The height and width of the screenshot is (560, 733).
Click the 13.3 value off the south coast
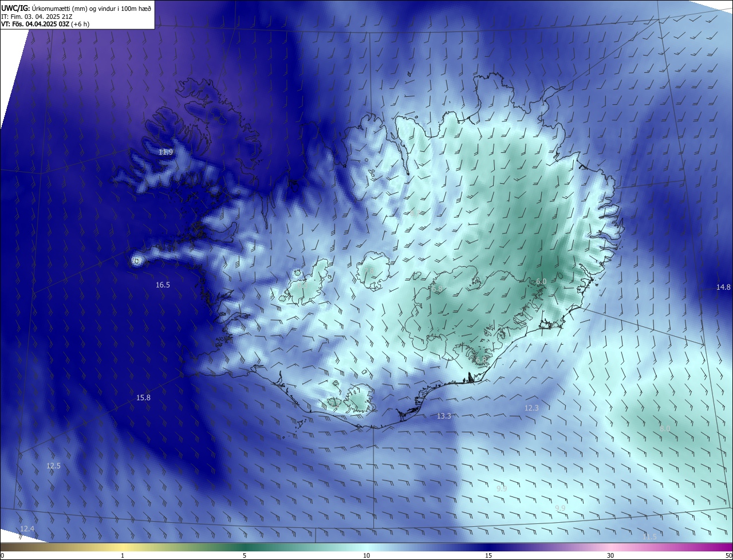tap(444, 416)
